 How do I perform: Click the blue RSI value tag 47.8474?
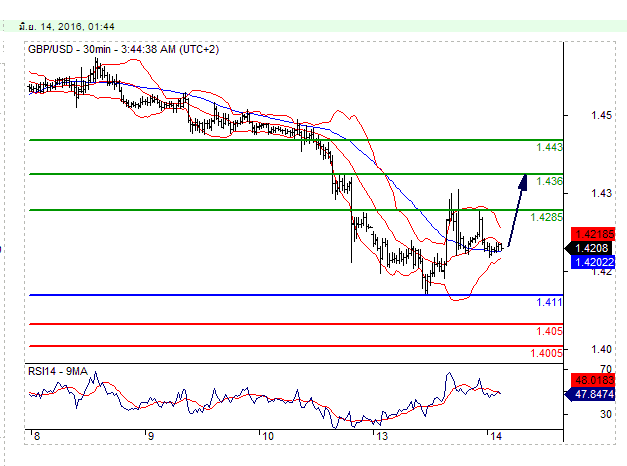coord(589,394)
